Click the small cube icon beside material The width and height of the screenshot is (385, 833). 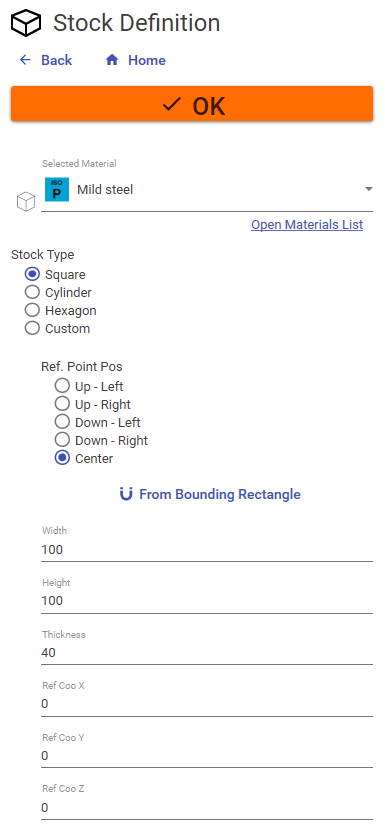26,202
